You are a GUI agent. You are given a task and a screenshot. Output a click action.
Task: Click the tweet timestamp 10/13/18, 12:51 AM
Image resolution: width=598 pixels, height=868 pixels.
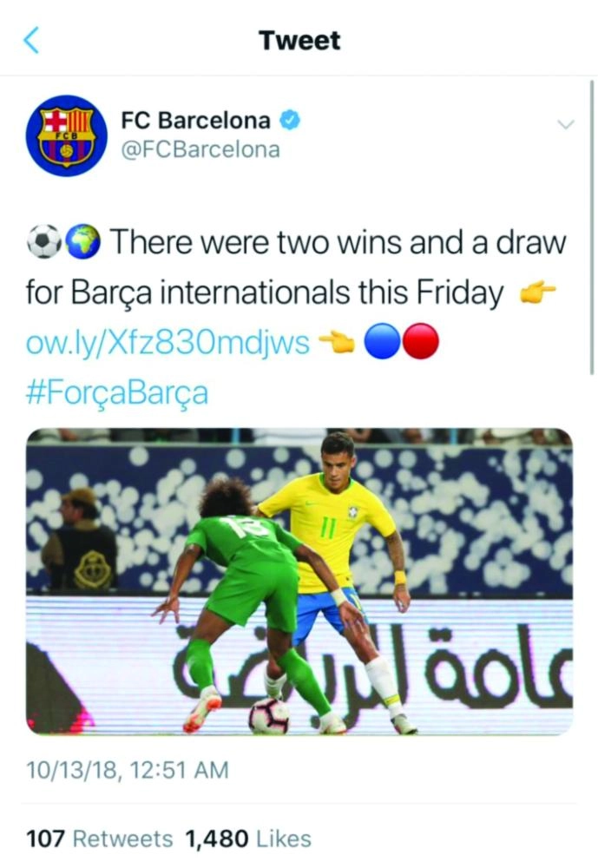click(x=128, y=770)
